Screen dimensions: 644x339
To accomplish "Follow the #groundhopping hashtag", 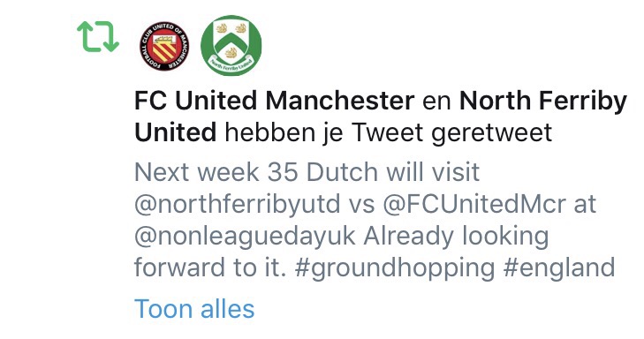I will pos(395,268).
